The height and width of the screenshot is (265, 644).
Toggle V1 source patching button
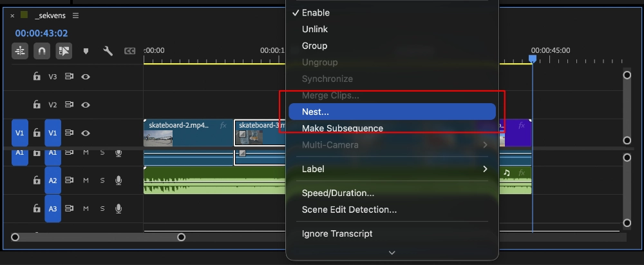[x=20, y=133]
